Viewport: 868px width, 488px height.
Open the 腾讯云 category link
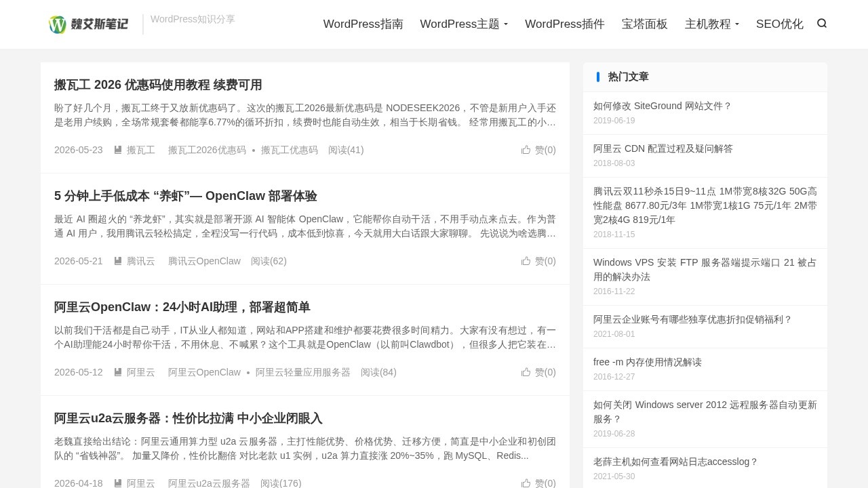141,261
